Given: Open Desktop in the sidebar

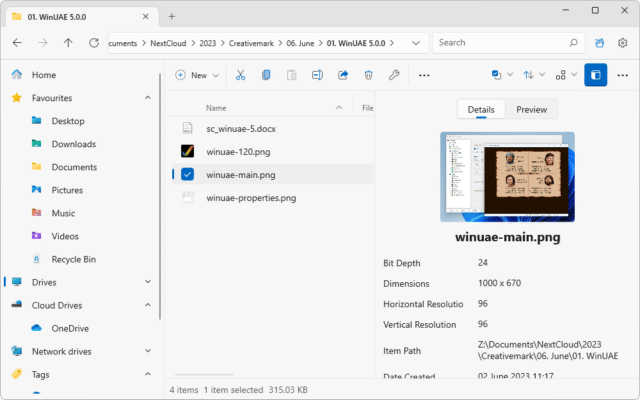Looking at the screenshot, I should [x=68, y=121].
